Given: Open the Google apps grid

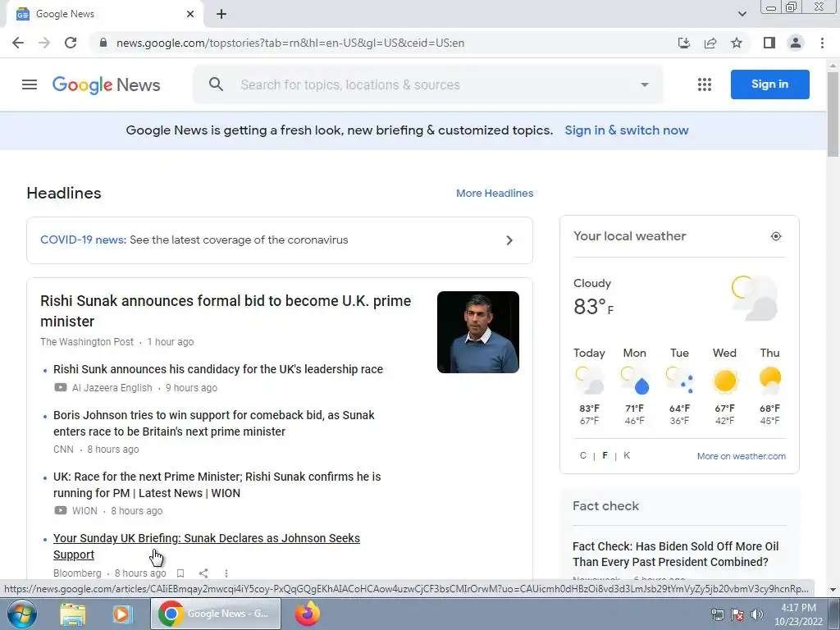Looking at the screenshot, I should (x=705, y=84).
